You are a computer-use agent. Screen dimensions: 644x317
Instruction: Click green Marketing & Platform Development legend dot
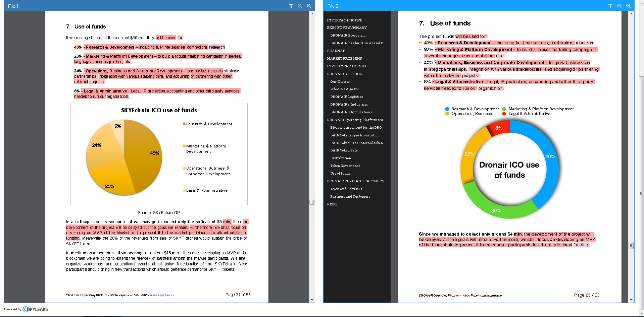[x=504, y=109]
